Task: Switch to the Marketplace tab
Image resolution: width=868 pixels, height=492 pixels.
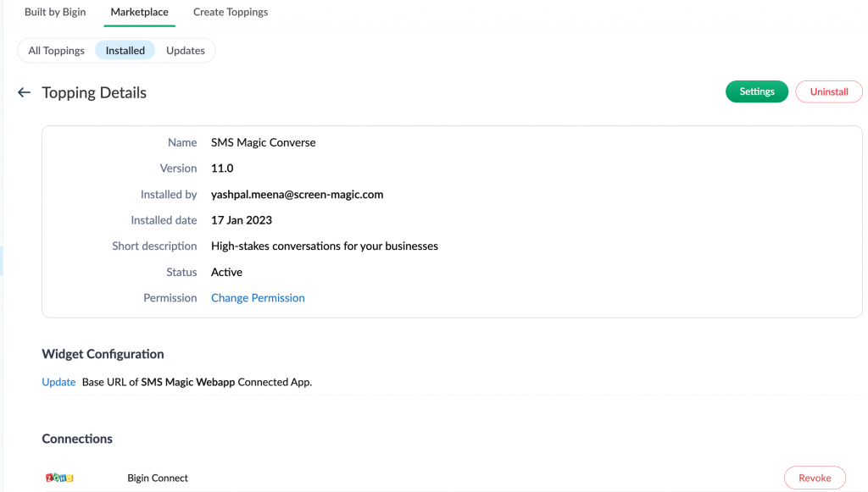Action: tap(140, 12)
